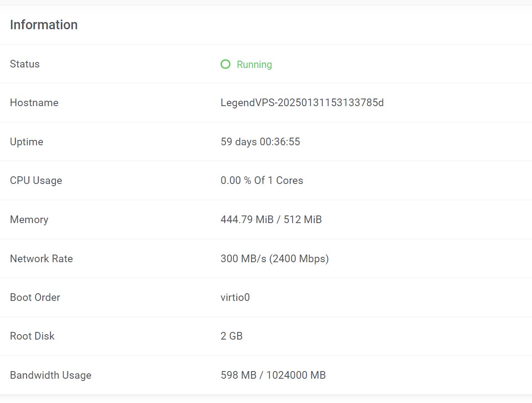532x403 pixels.
Task: Click the 'Root Disk' row label
Action: click(32, 336)
